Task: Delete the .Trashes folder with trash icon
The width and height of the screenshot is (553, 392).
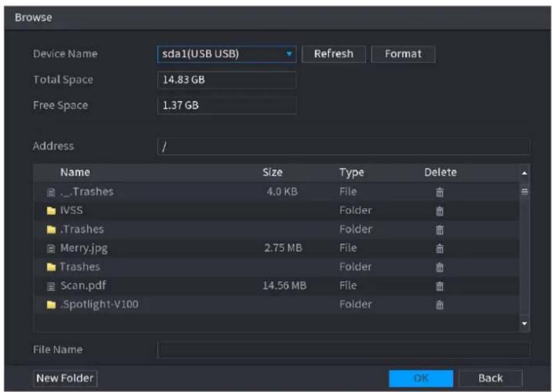Action: pos(440,230)
